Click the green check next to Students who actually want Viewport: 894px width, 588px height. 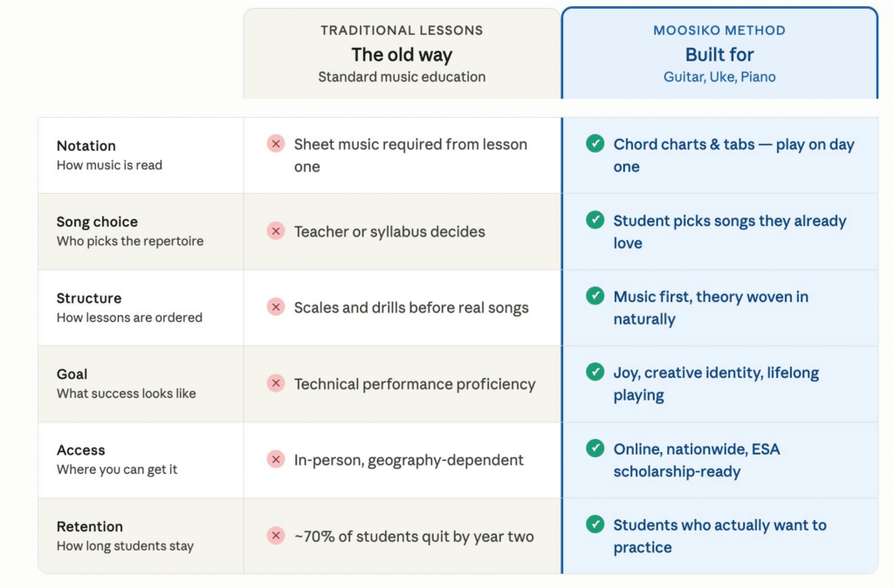coord(595,524)
